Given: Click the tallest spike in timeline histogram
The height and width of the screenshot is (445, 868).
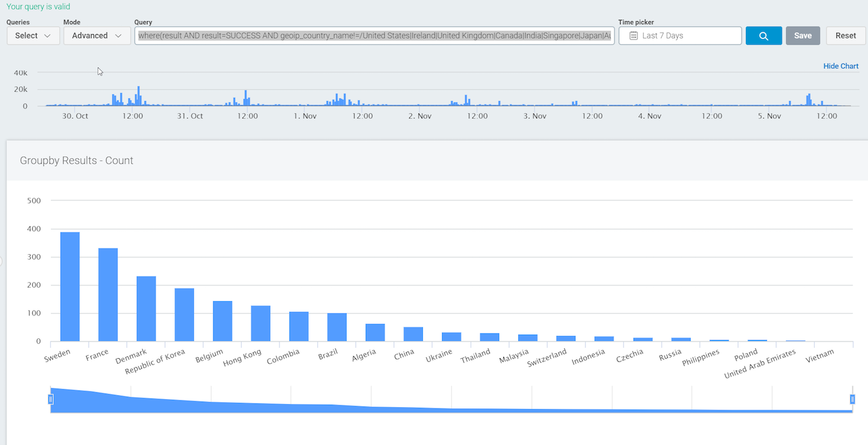Looking at the screenshot, I should [138, 97].
